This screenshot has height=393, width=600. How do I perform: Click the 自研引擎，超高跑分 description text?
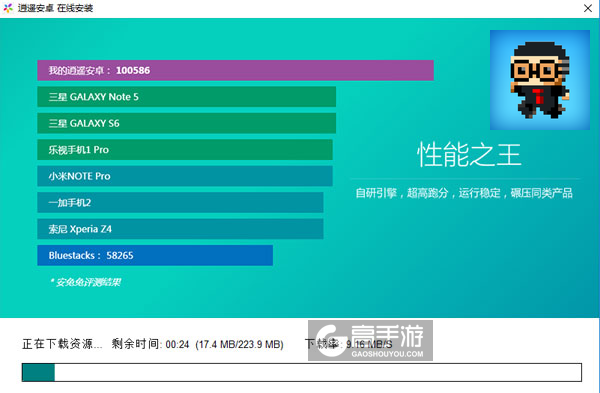pos(464,193)
